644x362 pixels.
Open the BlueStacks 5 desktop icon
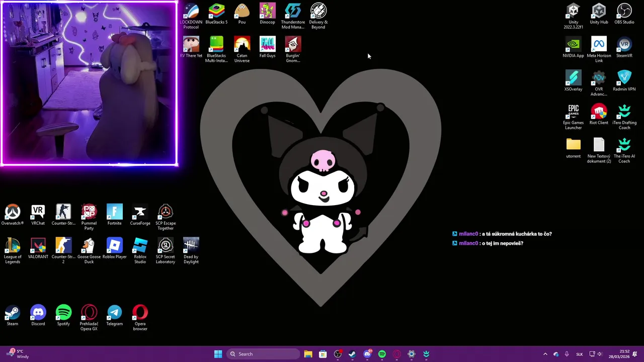click(x=216, y=14)
